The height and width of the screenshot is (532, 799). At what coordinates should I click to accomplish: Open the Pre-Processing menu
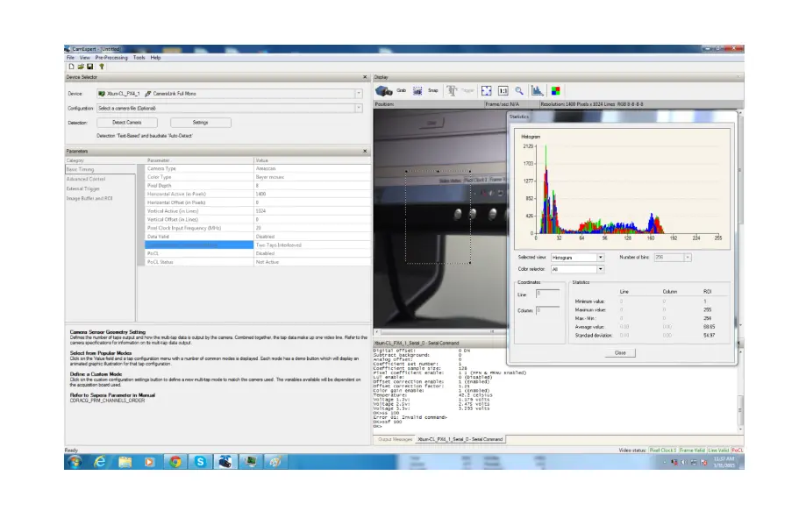pos(111,58)
